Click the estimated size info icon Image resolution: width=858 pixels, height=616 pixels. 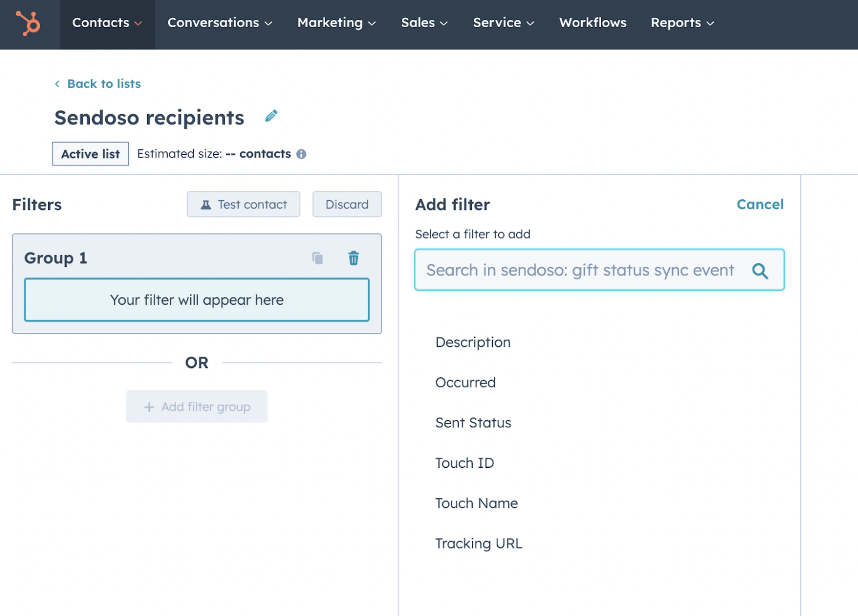point(302,154)
